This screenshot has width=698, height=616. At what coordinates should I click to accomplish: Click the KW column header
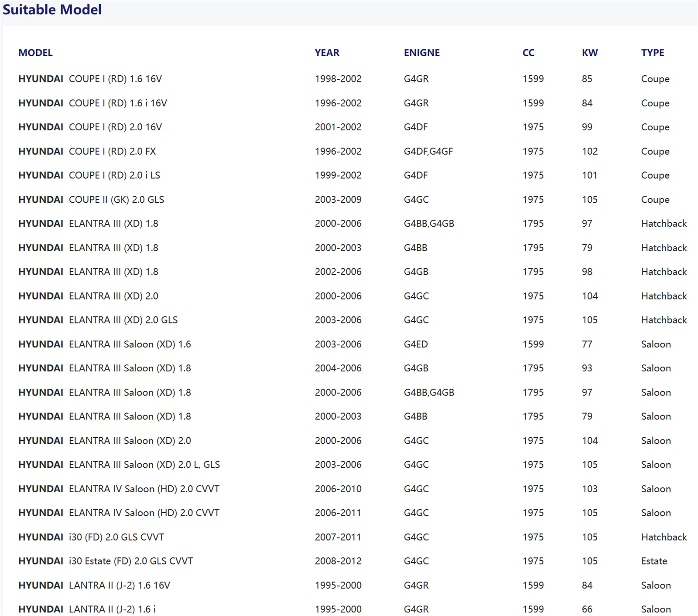click(x=589, y=53)
